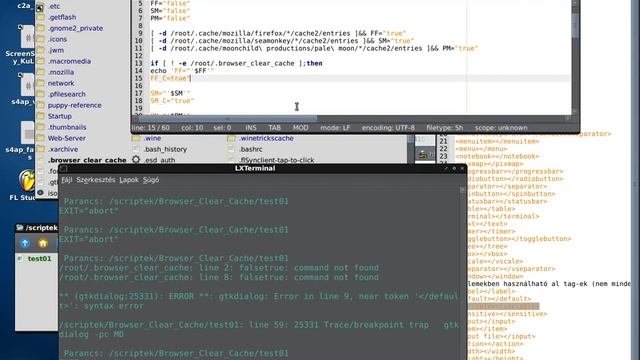Click first EXIT="abort" line in terminal

89,211
